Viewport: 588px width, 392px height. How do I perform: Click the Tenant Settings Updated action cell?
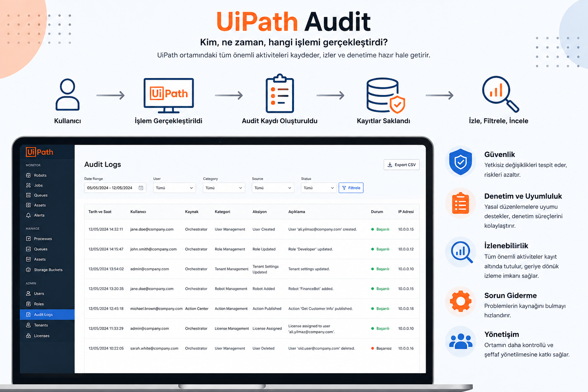click(266, 269)
